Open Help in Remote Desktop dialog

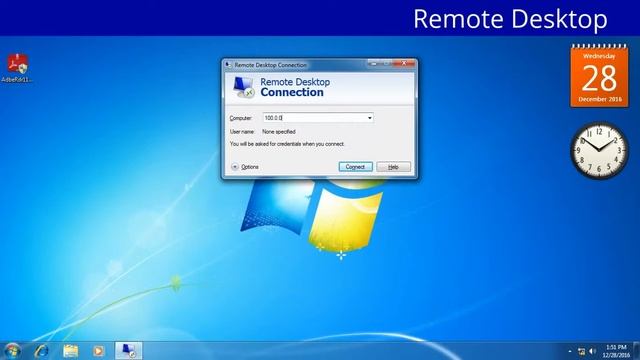click(x=393, y=167)
